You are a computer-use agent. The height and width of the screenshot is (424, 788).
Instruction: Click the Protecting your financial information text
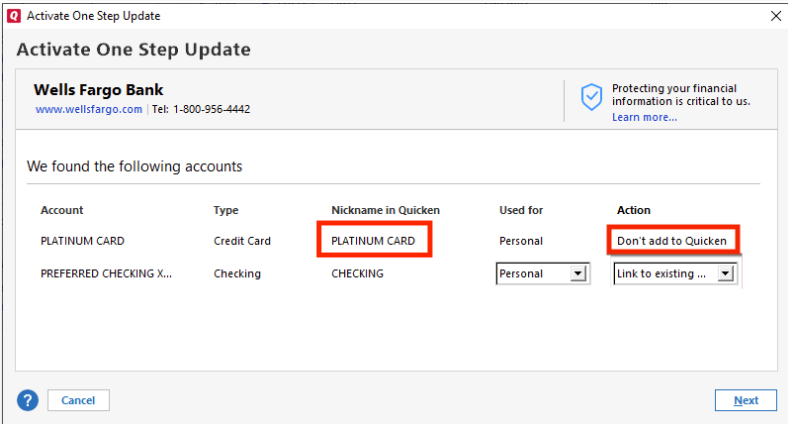click(x=681, y=94)
